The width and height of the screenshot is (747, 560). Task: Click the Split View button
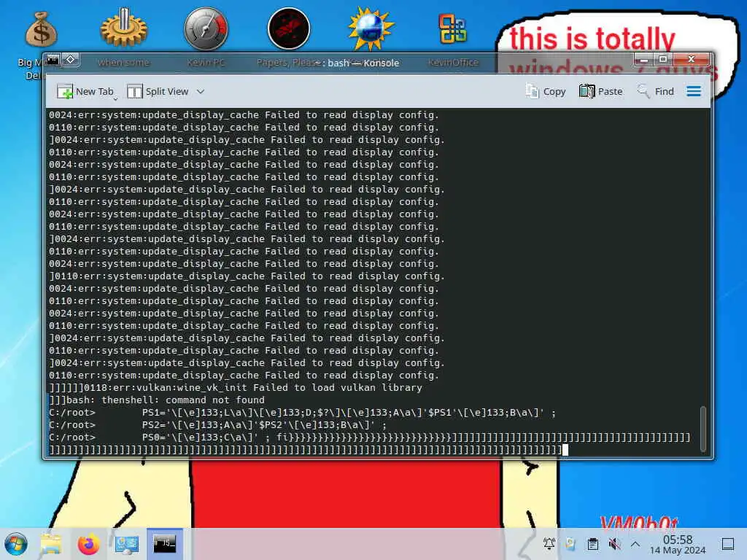[158, 91]
